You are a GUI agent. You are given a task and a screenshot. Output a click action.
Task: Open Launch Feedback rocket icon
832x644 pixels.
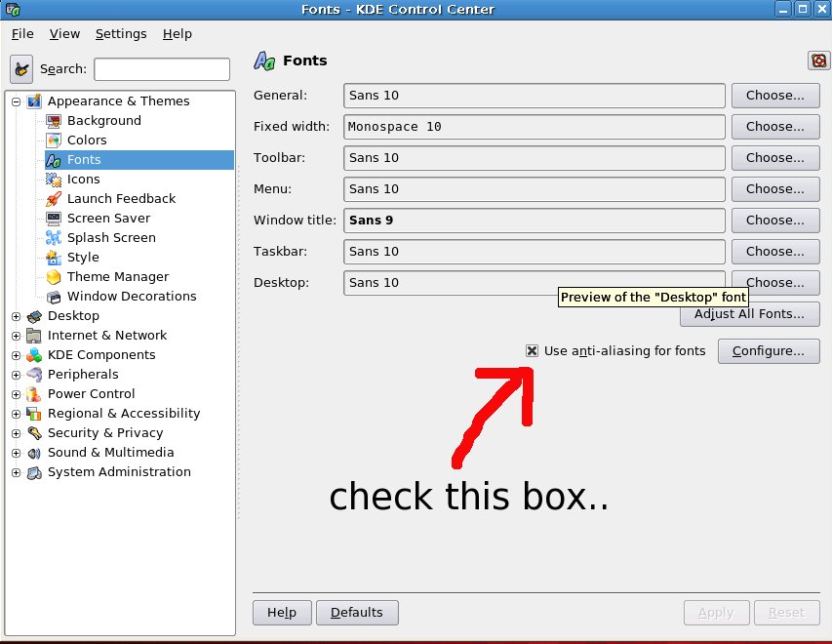tap(54, 199)
